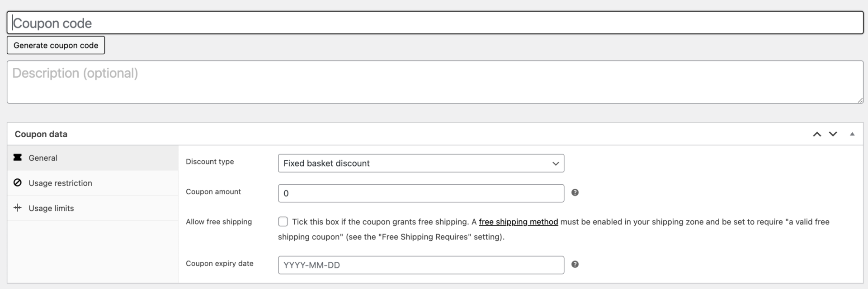Viewport: 868px width, 289px height.
Task: Click the Usage restriction ban icon
Action: [x=18, y=183]
